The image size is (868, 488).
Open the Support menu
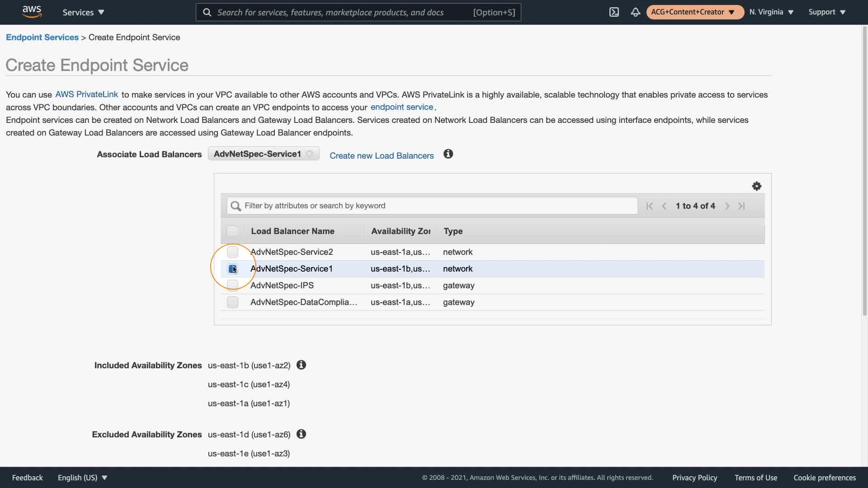coord(827,12)
